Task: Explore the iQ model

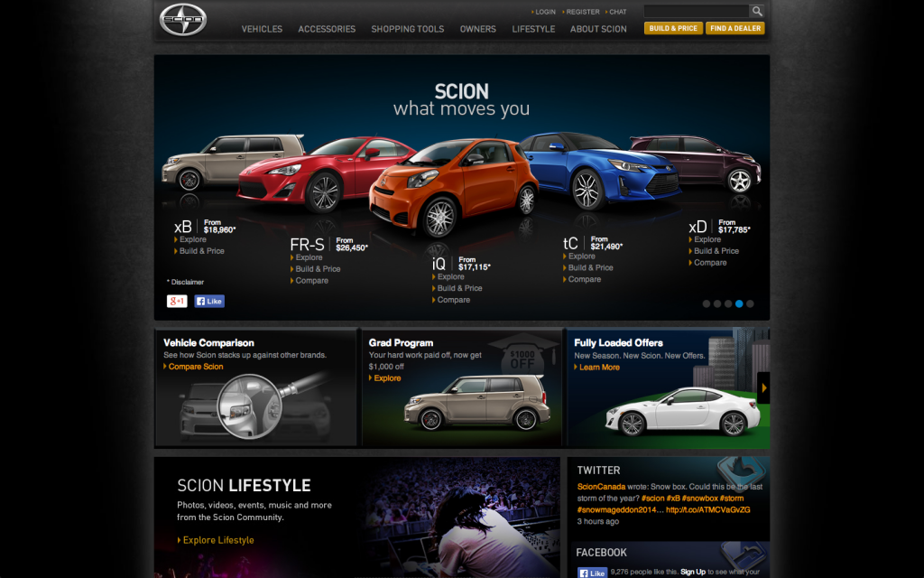Action: [x=451, y=276]
